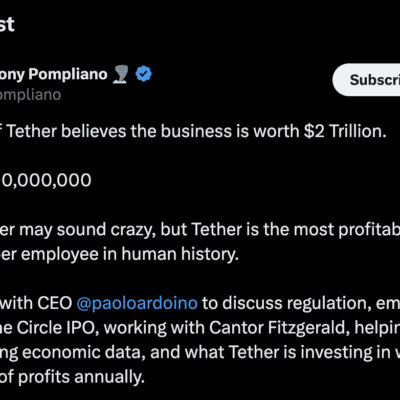400x400 pixels.
Task: Click the blue verified checkmark badge
Action: click(144, 74)
